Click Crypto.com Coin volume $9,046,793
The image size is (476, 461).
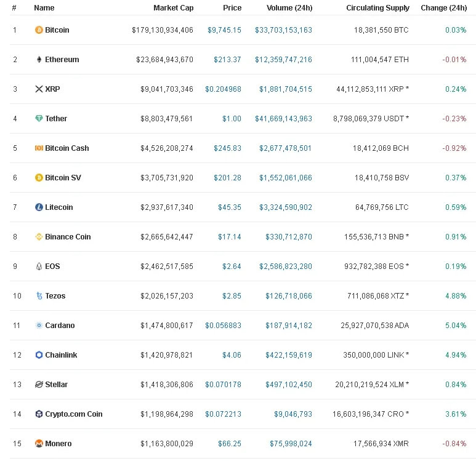(x=293, y=414)
